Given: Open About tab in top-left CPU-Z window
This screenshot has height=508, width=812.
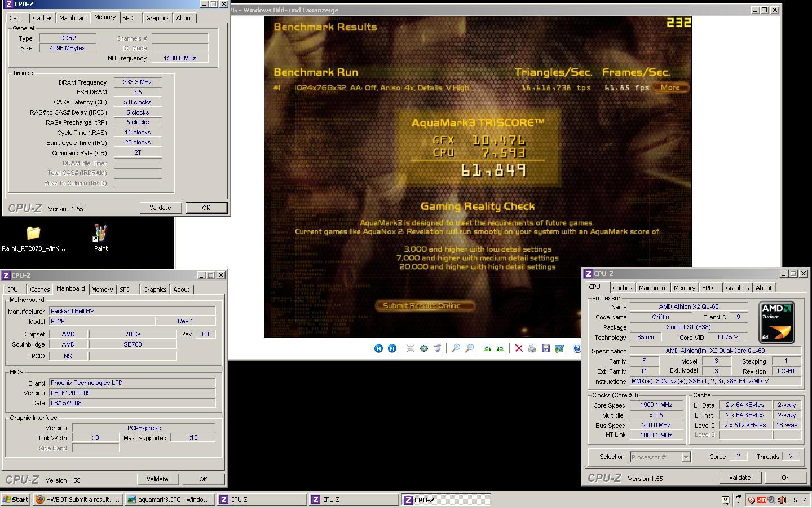Looking at the screenshot, I should tap(184, 18).
